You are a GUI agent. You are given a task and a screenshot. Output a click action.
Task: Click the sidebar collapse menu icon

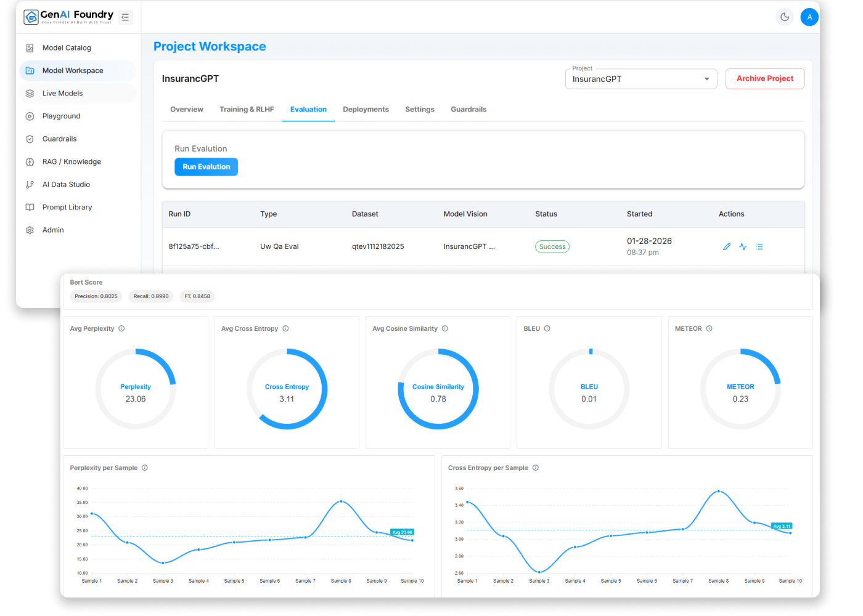[x=125, y=17]
